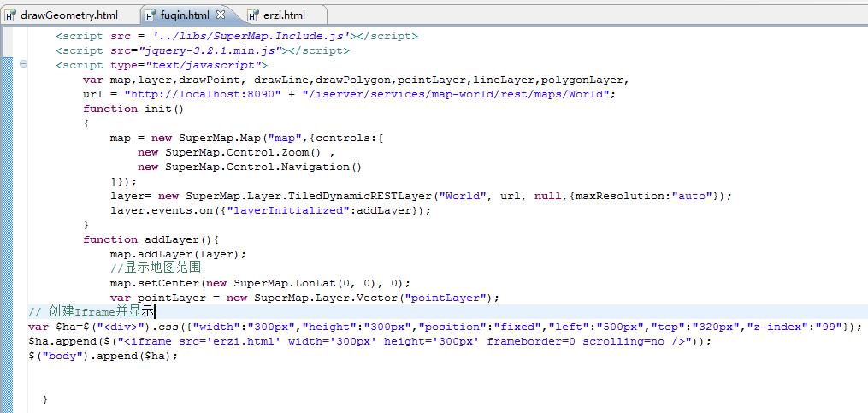Click the 'function addLayer(){' line
Screen dimensions: 868x413
(x=151, y=239)
